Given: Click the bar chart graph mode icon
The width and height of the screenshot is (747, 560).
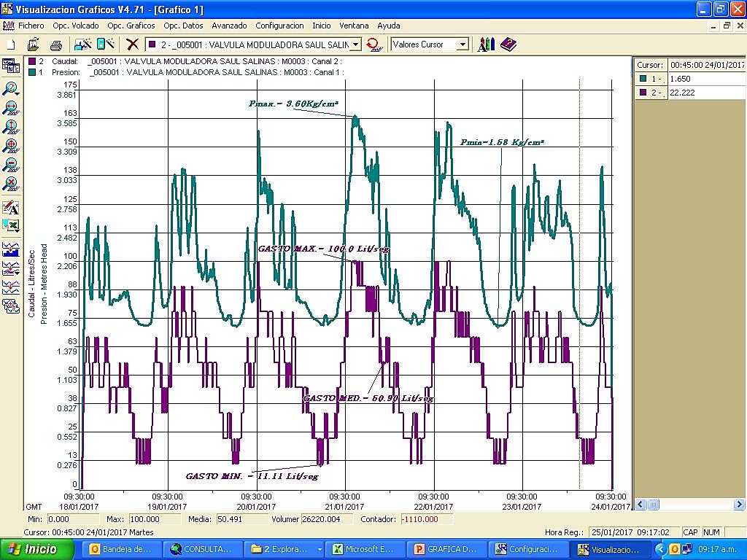Looking at the screenshot, I should pyautogui.click(x=11, y=249).
